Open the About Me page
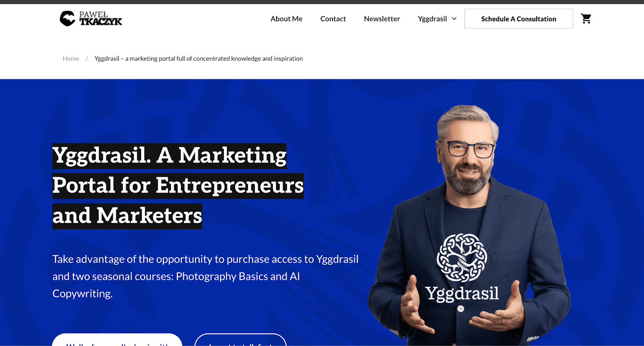The image size is (644, 346). 286,19
